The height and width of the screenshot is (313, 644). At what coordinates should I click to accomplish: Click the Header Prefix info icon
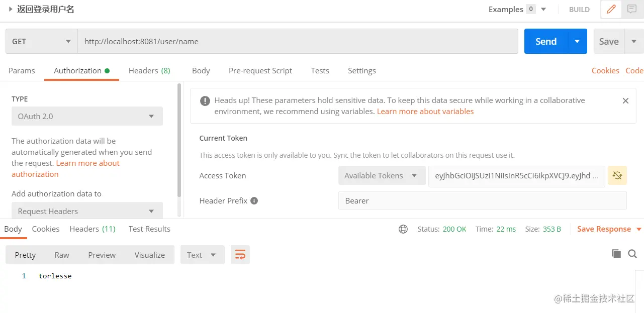(x=254, y=201)
